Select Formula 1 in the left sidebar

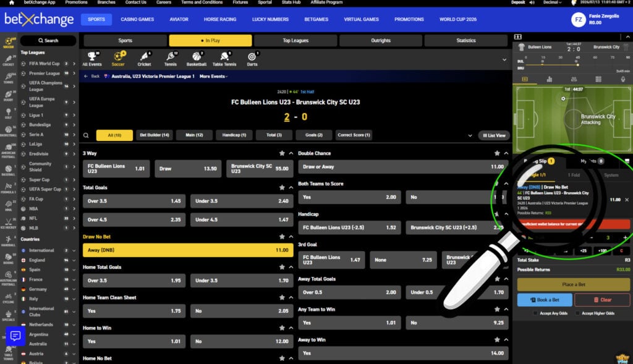9,188
